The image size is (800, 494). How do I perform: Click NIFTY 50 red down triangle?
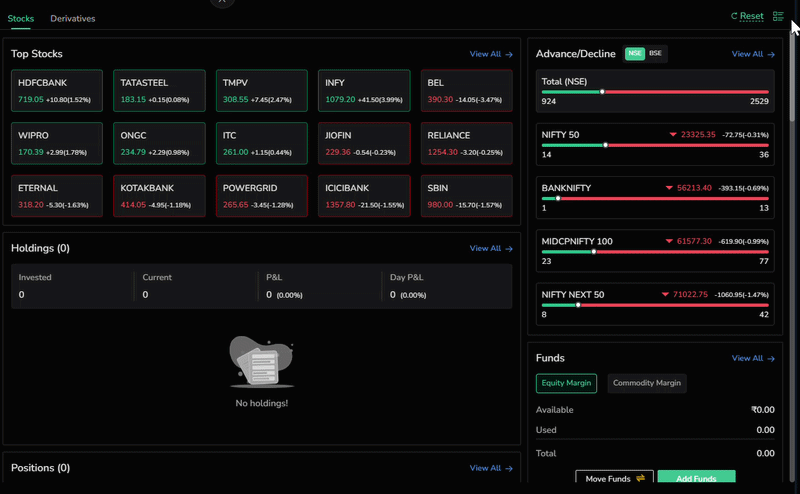pyautogui.click(x=672, y=135)
